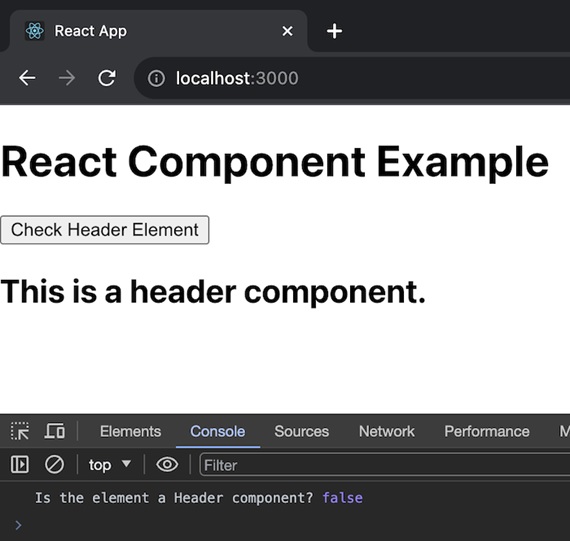Show the console sidebar

point(20,464)
